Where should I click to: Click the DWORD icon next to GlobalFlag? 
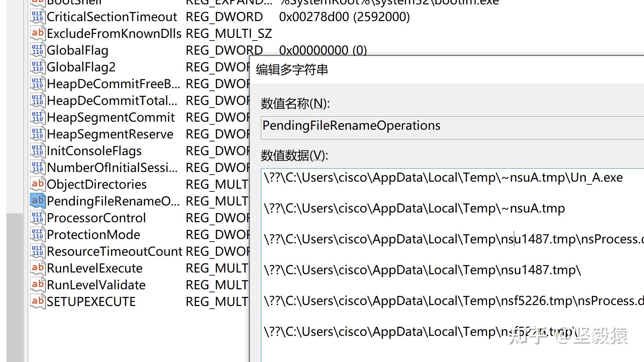(37, 50)
